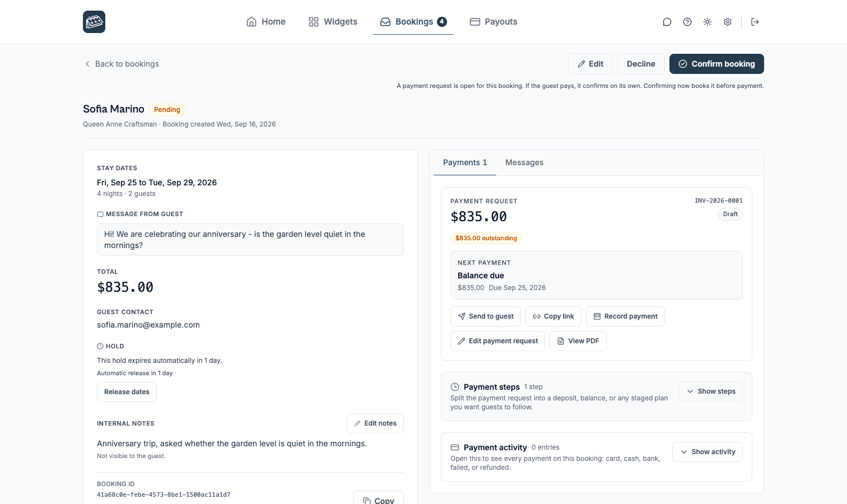
Task: Switch to the Messages tab
Action: [524, 162]
